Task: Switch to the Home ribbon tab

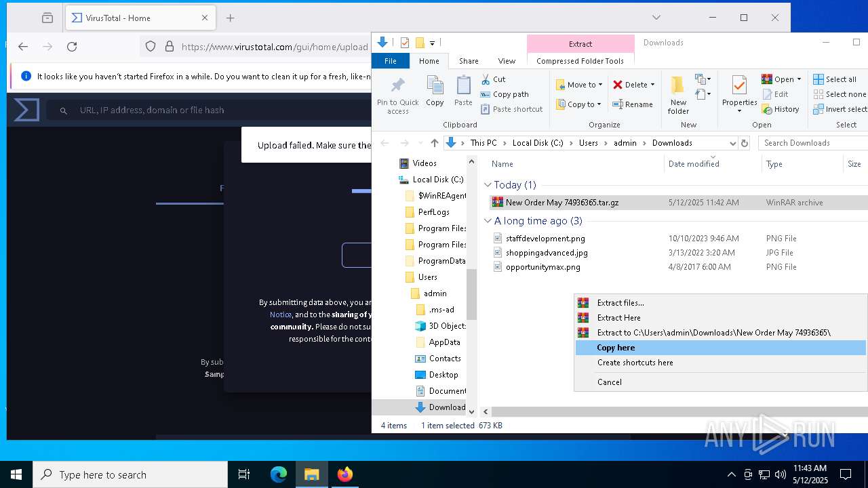Action: click(x=429, y=61)
